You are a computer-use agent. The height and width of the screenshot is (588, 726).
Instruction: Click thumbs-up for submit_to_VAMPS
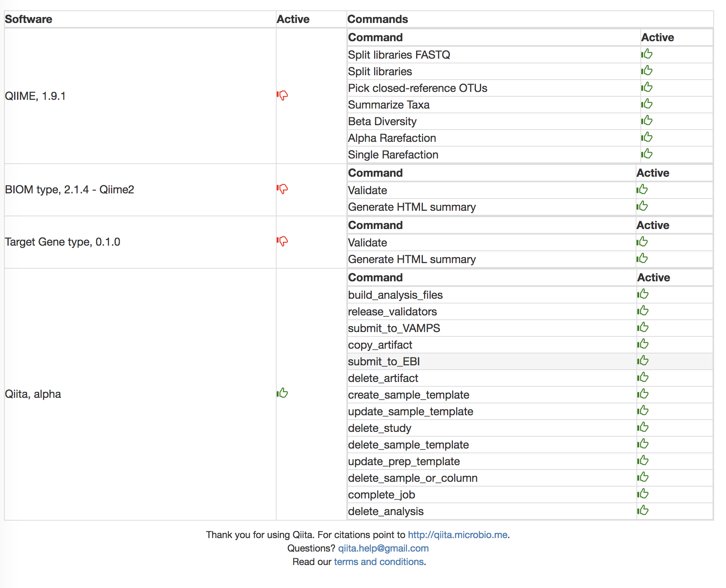pyautogui.click(x=643, y=327)
